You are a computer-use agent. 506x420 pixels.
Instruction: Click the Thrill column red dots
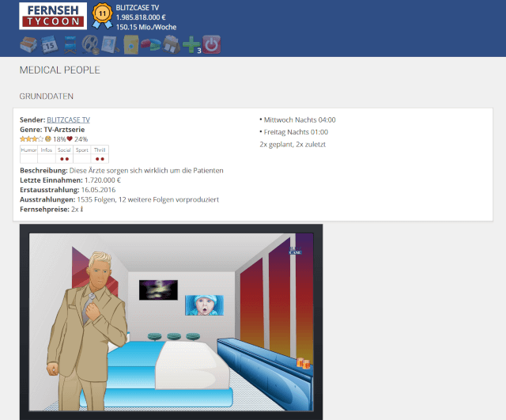[100, 159]
